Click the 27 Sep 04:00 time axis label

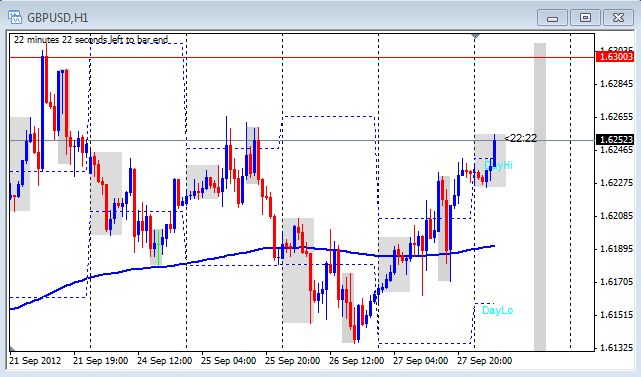coord(420,361)
